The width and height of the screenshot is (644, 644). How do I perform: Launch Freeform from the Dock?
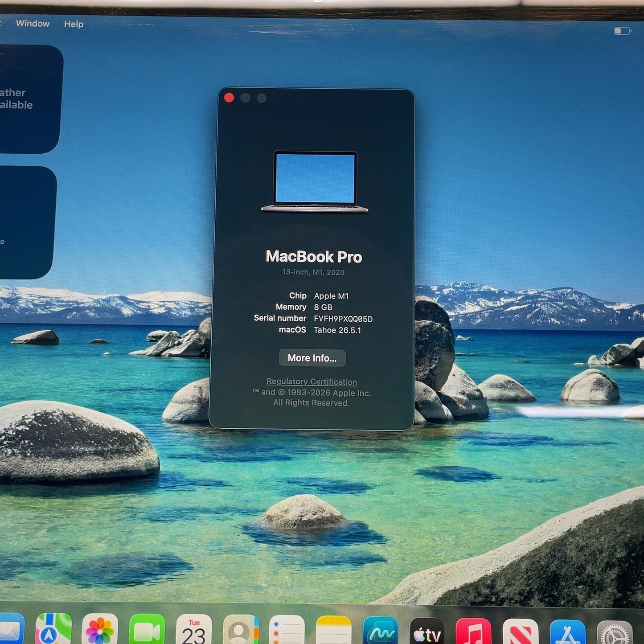click(380, 630)
